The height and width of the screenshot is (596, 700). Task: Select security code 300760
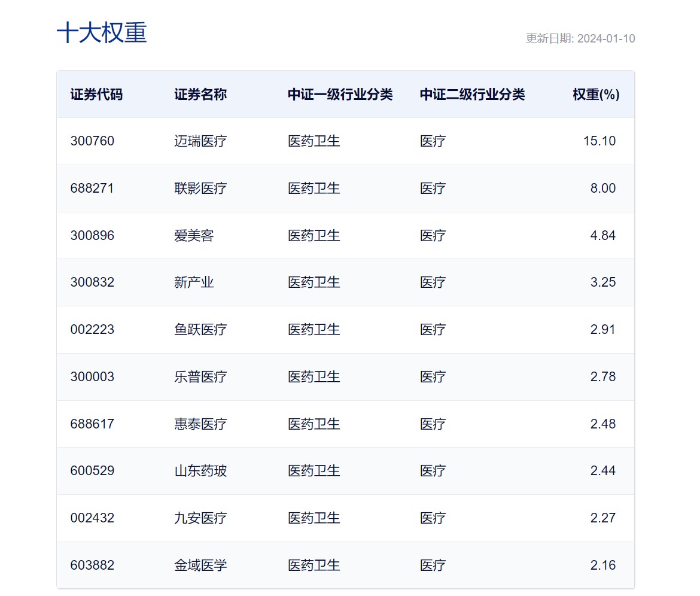point(92,141)
